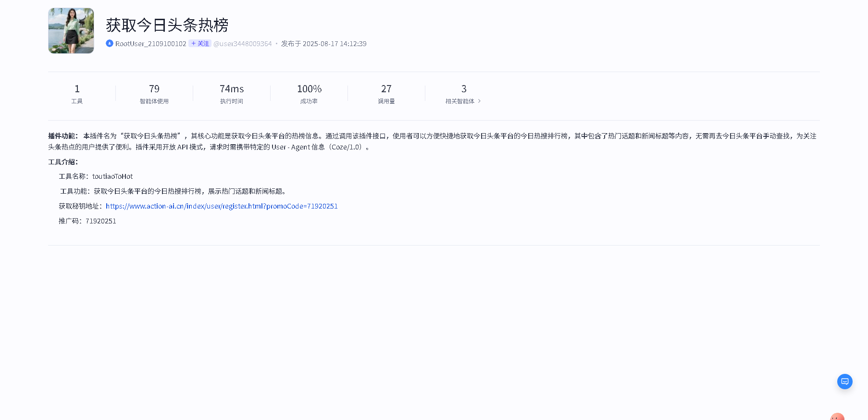Click the pink mascot face icon

(837, 417)
